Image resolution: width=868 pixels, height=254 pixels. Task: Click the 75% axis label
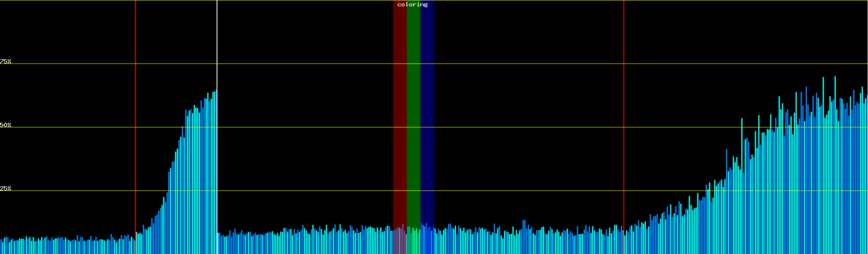[x=6, y=61]
